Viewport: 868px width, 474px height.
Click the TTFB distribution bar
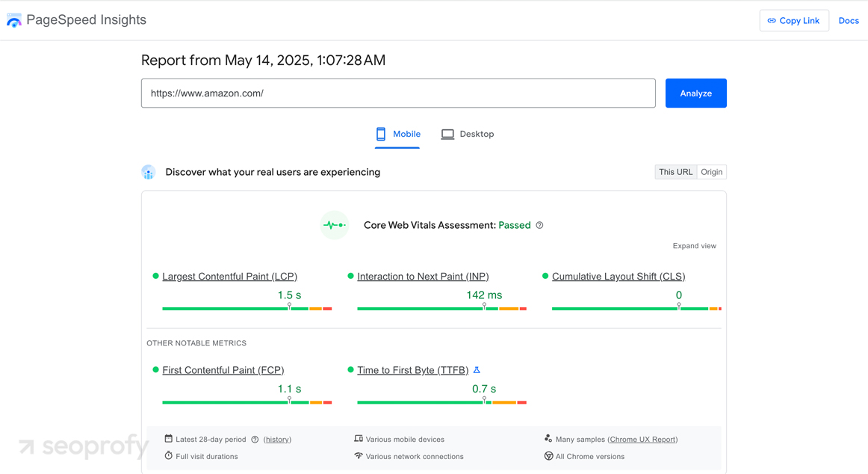tap(441, 402)
